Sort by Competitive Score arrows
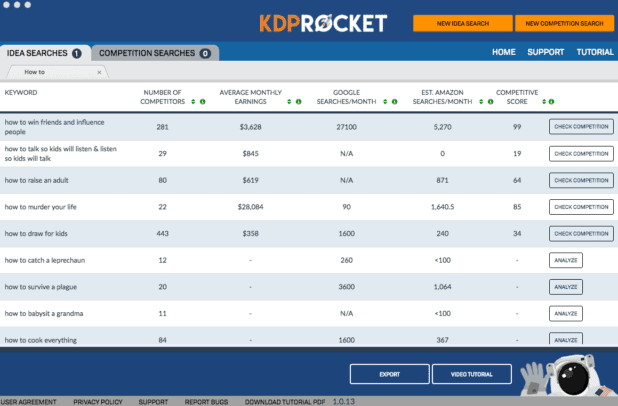Image resolution: width=618 pixels, height=406 pixels. point(544,102)
